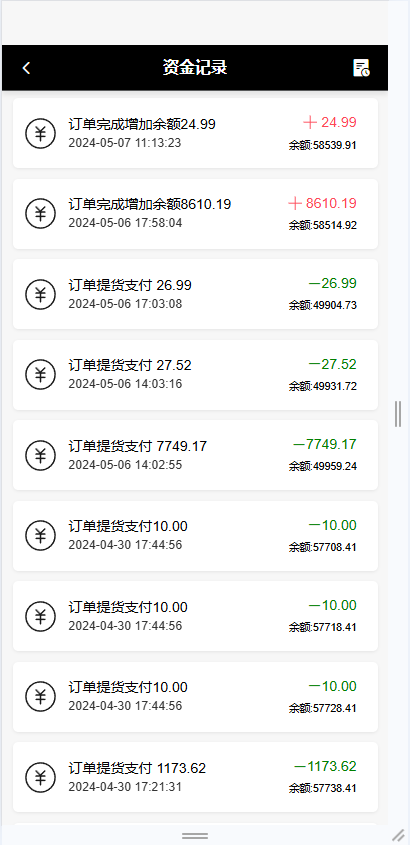This screenshot has height=845, width=410.
Task: Click yen icon of the 8610.19 record
Action: (x=40, y=213)
